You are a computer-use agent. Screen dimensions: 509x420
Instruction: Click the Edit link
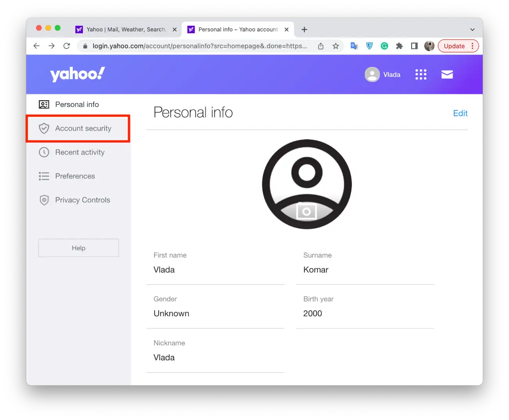(x=460, y=113)
